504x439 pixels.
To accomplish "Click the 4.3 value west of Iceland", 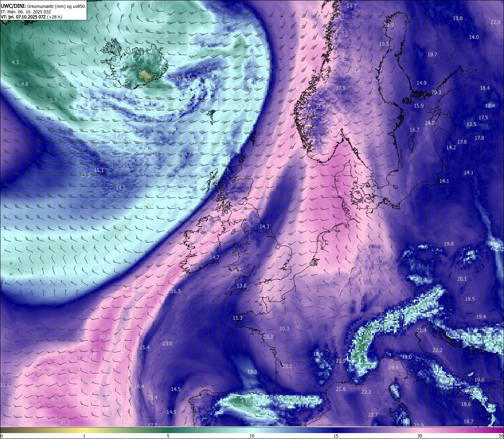I will [x=15, y=62].
